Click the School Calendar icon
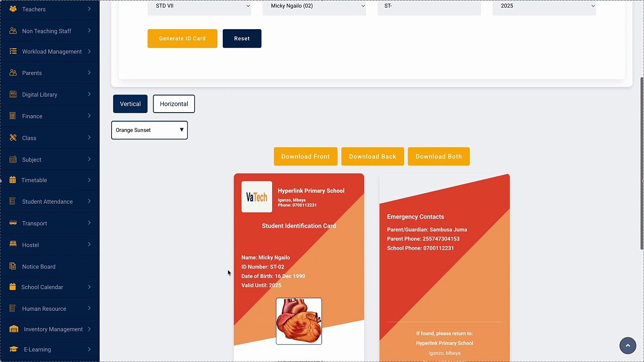This screenshot has width=644, height=362. coord(13,287)
